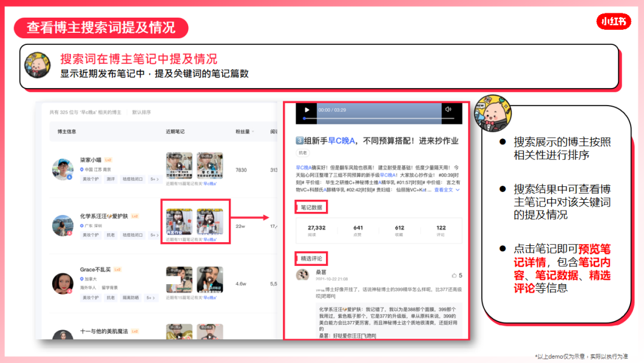Play the note video
Screen dimensions: 644x363
[307, 110]
